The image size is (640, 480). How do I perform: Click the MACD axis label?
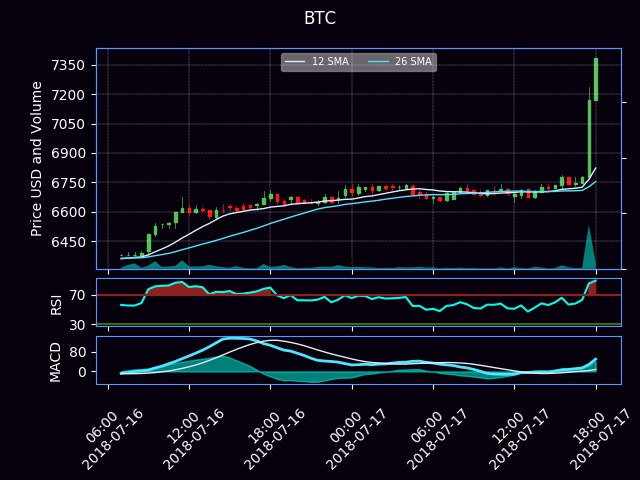click(55, 362)
